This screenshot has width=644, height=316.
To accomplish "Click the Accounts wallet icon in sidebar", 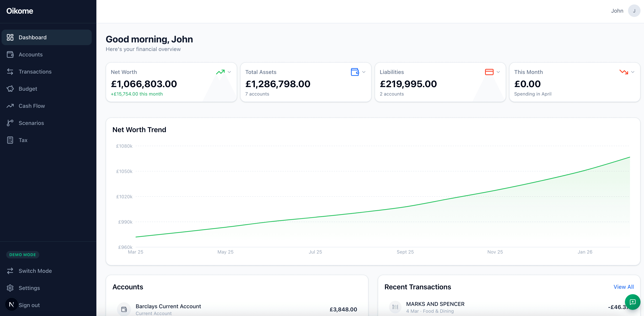I will (x=10, y=54).
